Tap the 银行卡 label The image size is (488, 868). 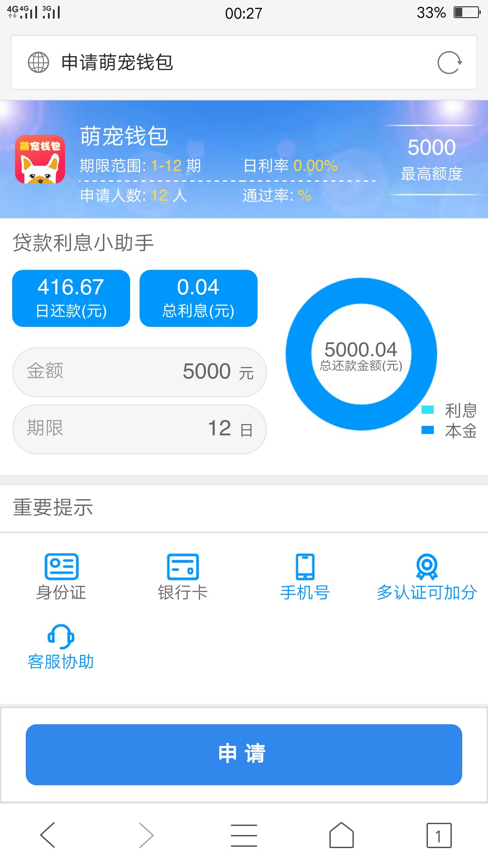(x=183, y=592)
